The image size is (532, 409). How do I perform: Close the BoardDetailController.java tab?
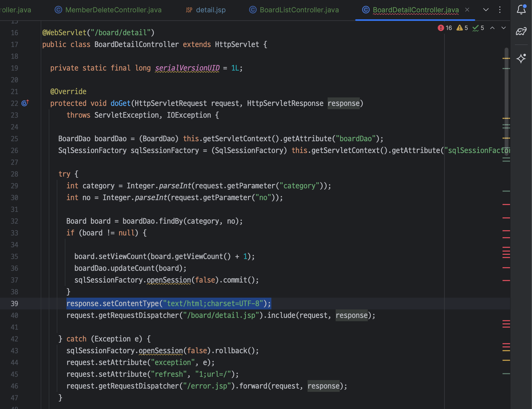[x=467, y=10]
